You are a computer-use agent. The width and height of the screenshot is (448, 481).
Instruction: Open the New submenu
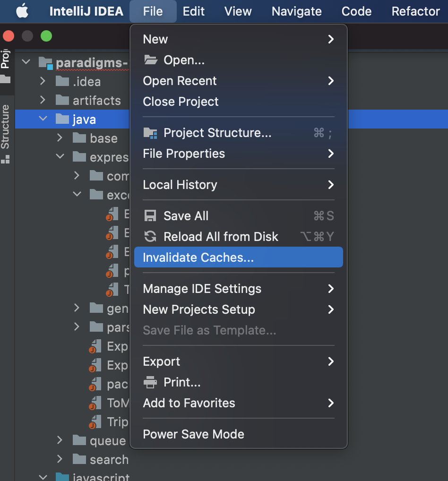pyautogui.click(x=239, y=39)
